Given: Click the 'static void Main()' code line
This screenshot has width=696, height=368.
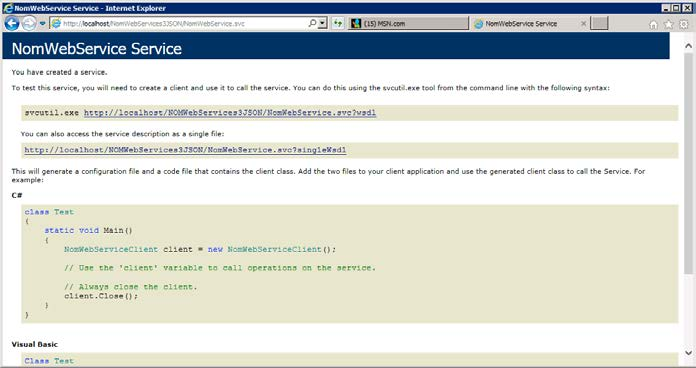Looking at the screenshot, I should (88, 230).
